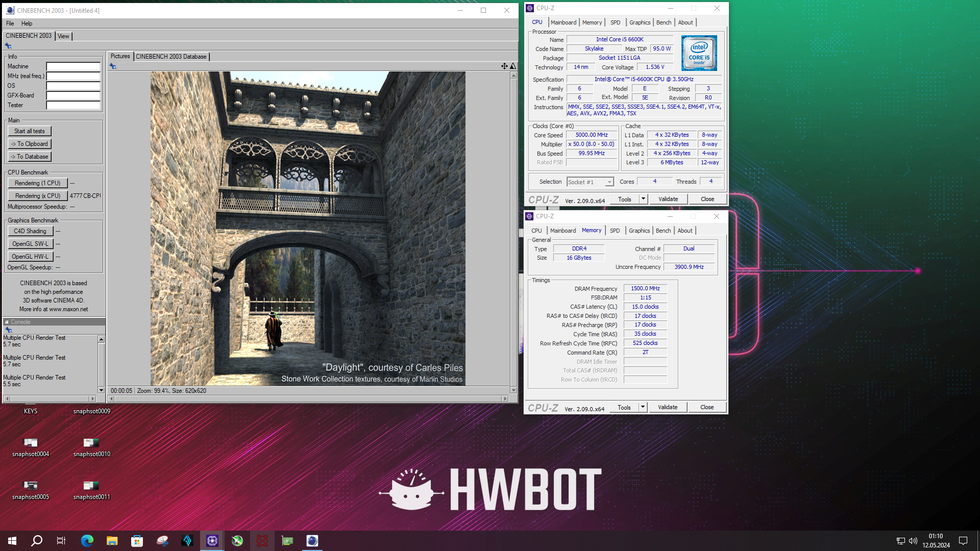
Task: Open taskbar Search
Action: [37, 541]
